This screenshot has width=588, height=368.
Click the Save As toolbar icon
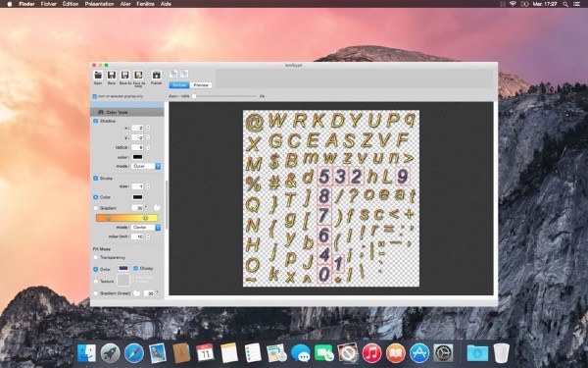point(124,76)
